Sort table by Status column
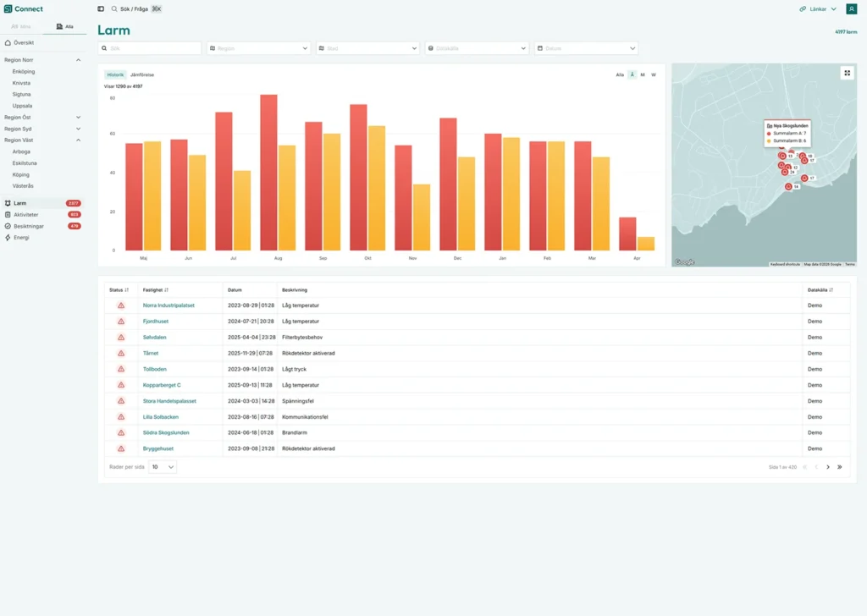The image size is (867, 616). [117, 289]
